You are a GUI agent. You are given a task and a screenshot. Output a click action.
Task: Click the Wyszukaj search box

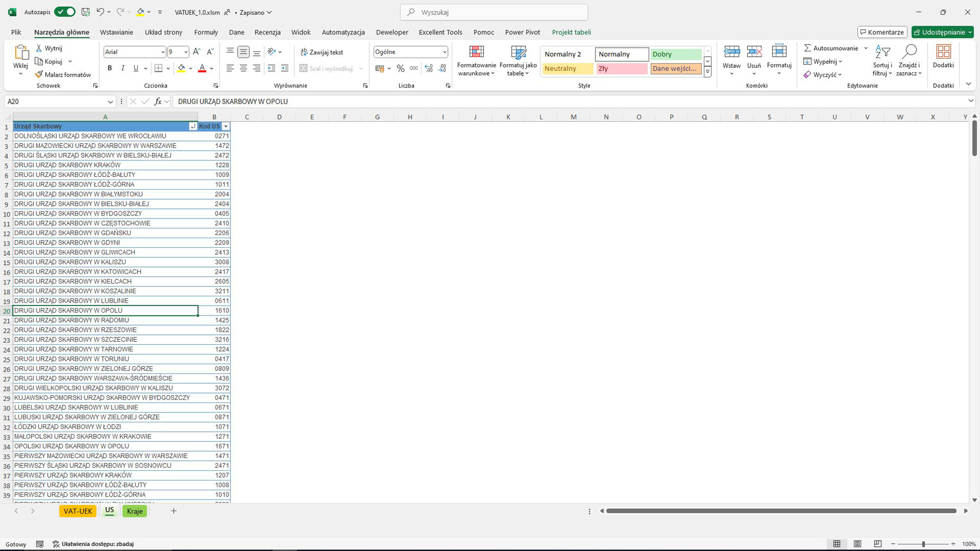[494, 12]
